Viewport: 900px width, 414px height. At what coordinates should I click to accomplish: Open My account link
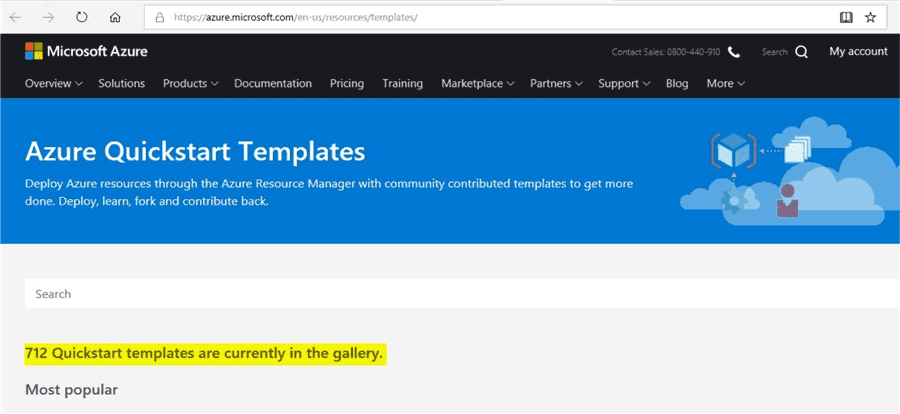(858, 52)
